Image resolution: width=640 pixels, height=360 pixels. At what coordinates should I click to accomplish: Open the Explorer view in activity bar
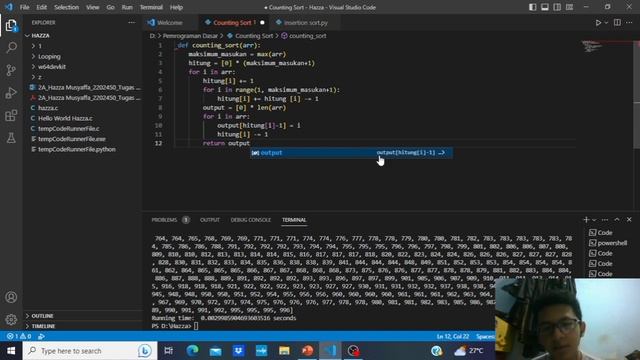[x=11, y=26]
